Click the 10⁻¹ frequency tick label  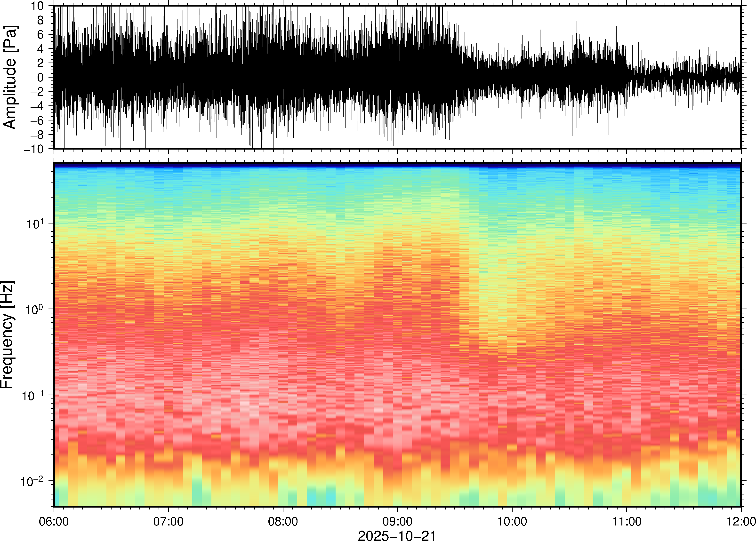click(x=33, y=395)
